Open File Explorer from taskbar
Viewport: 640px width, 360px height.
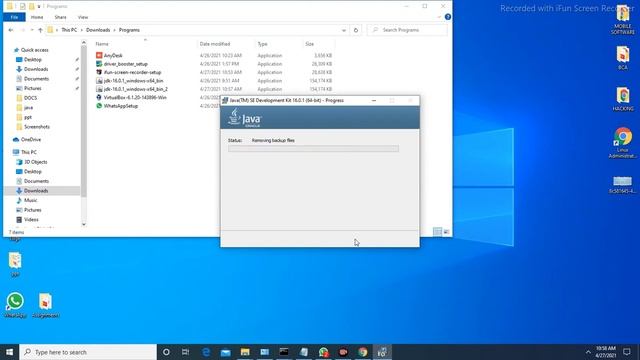pyautogui.click(x=245, y=352)
